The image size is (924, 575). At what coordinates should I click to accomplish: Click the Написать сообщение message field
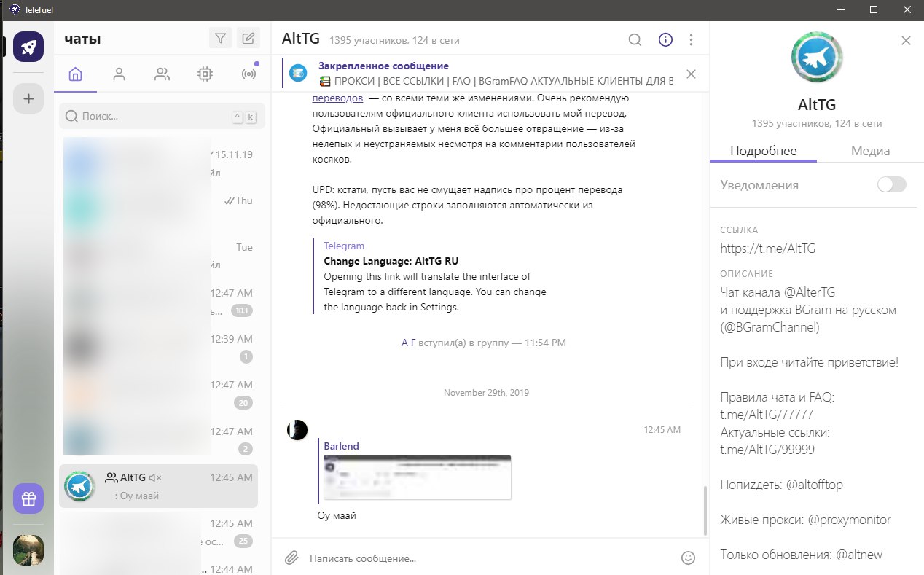[x=488, y=558]
